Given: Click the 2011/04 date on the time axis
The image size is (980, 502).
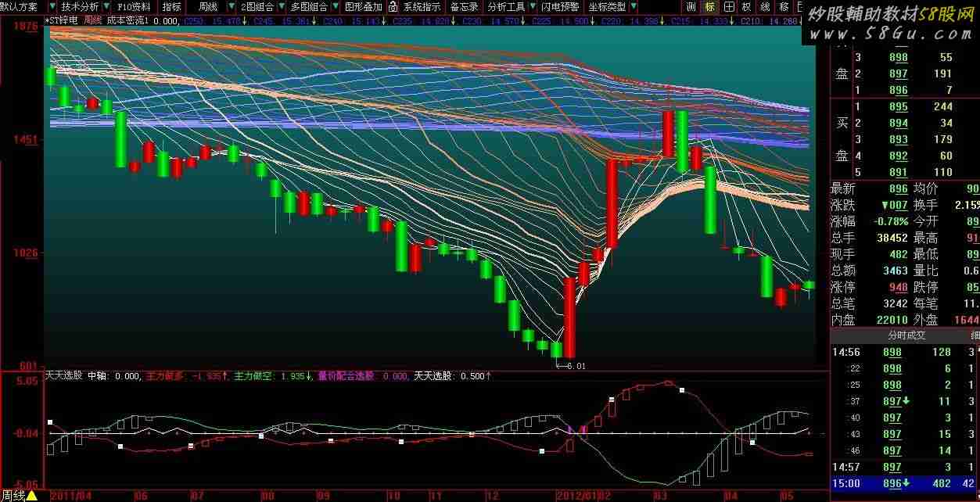Looking at the screenshot, I should pyautogui.click(x=70, y=495).
